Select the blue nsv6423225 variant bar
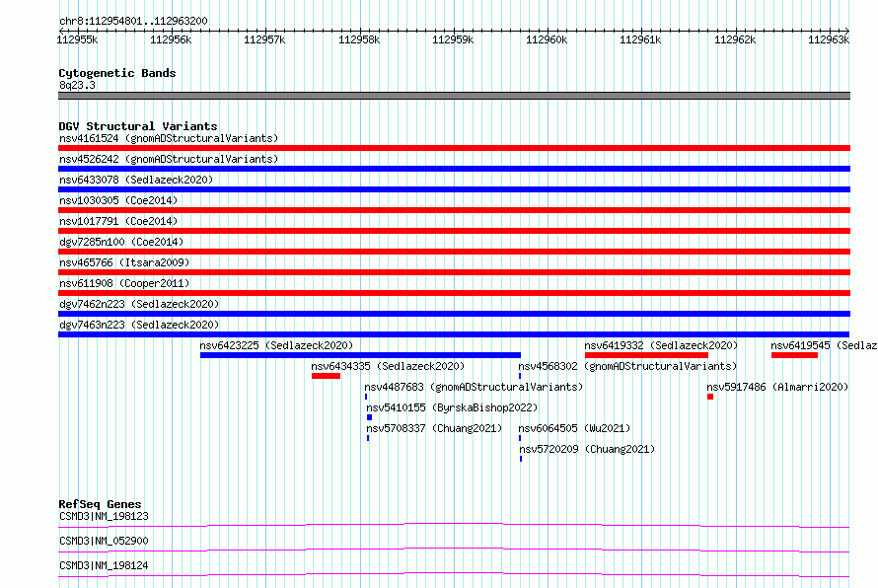 click(x=360, y=355)
